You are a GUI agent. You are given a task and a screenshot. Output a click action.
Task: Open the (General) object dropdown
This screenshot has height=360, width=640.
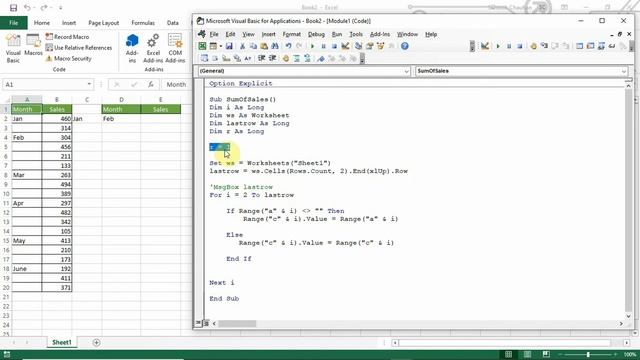(x=407, y=71)
